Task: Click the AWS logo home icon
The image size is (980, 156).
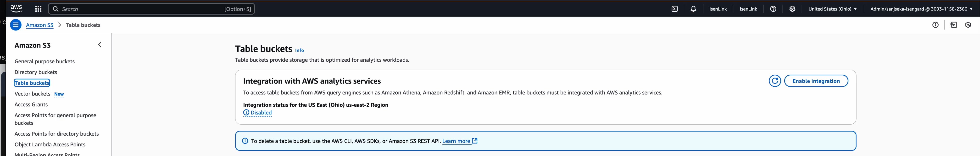Action: (16, 8)
